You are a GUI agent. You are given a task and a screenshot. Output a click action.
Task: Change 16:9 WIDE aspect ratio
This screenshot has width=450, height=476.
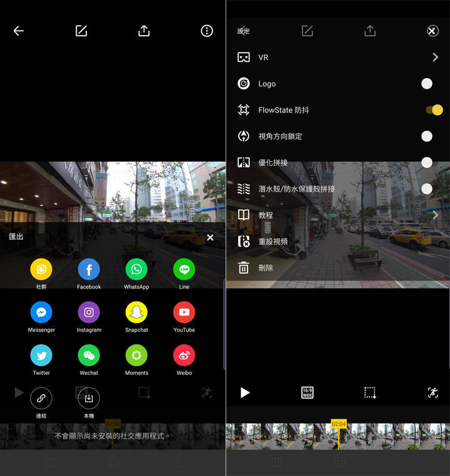(307, 392)
